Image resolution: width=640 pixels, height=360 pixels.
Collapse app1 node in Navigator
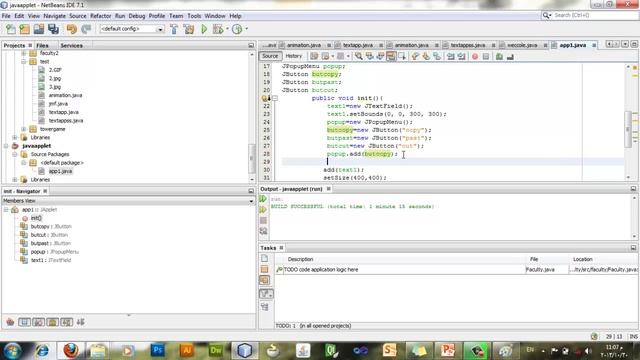click(6, 210)
